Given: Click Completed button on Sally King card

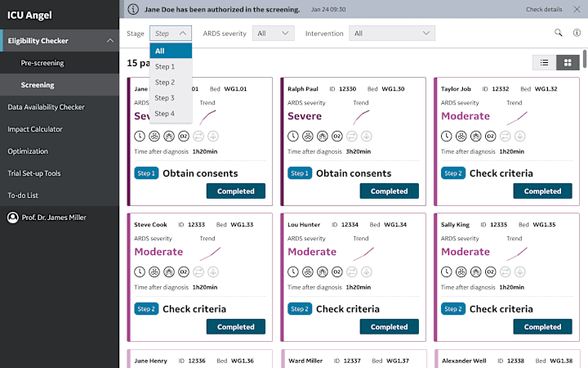Looking at the screenshot, I should (x=542, y=326).
